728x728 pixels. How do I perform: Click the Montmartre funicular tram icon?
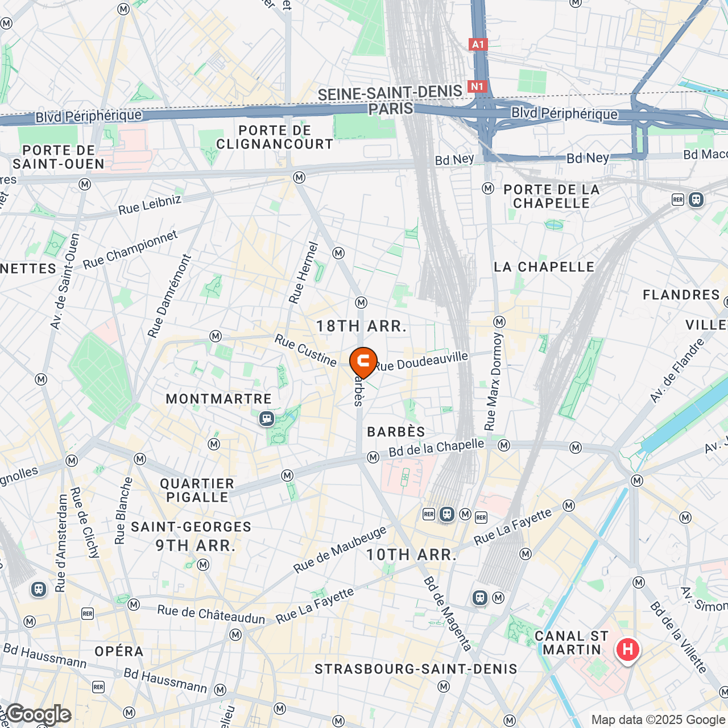coord(266,420)
